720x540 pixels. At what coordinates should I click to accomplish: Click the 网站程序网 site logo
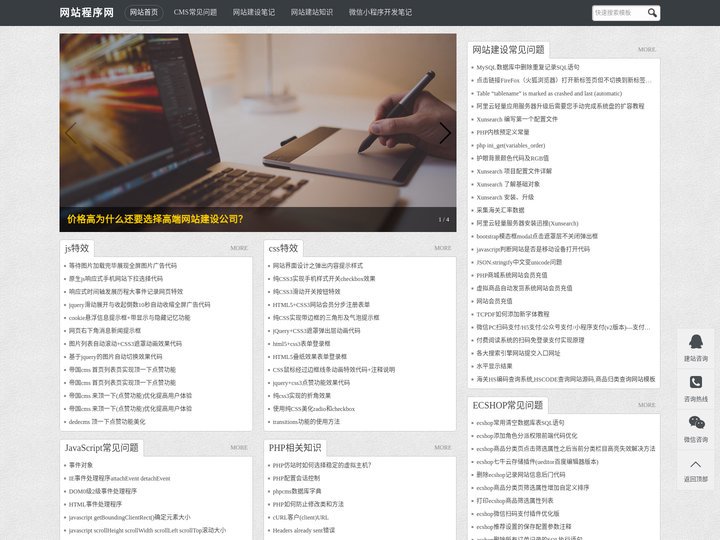pyautogui.click(x=86, y=12)
